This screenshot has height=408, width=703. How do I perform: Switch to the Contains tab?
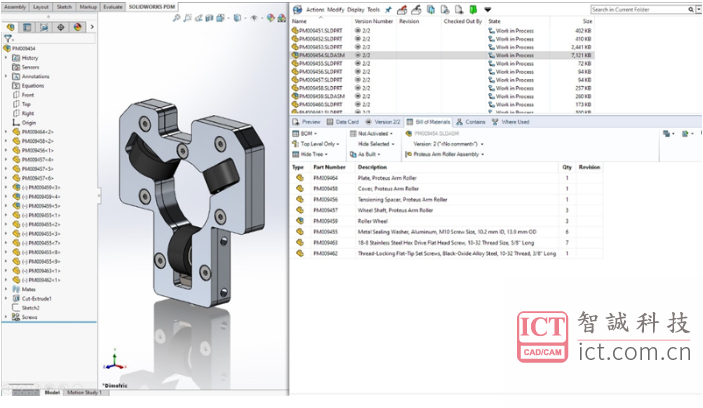point(471,122)
